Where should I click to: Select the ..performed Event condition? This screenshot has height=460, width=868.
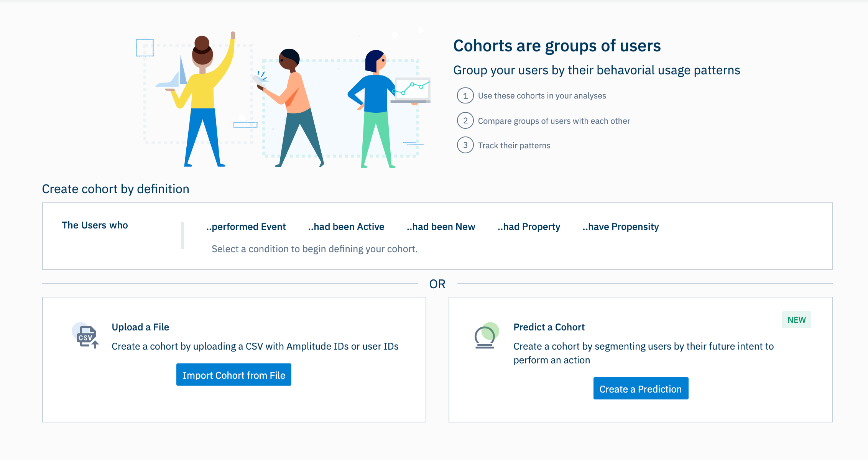(x=246, y=227)
